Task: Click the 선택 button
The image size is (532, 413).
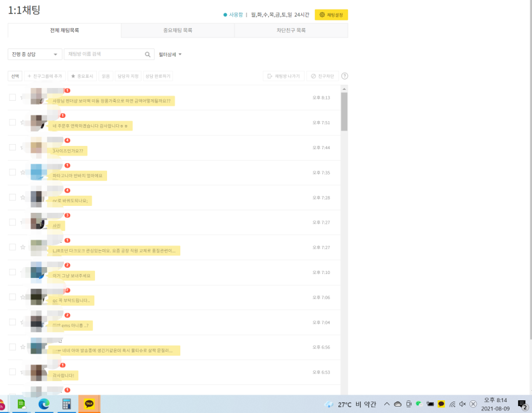Action: click(x=15, y=76)
